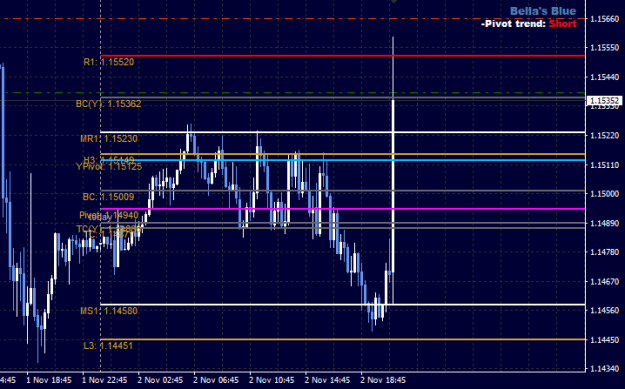625x389 pixels.
Task: Click the 1.14780 price scale value
Action: 605,252
